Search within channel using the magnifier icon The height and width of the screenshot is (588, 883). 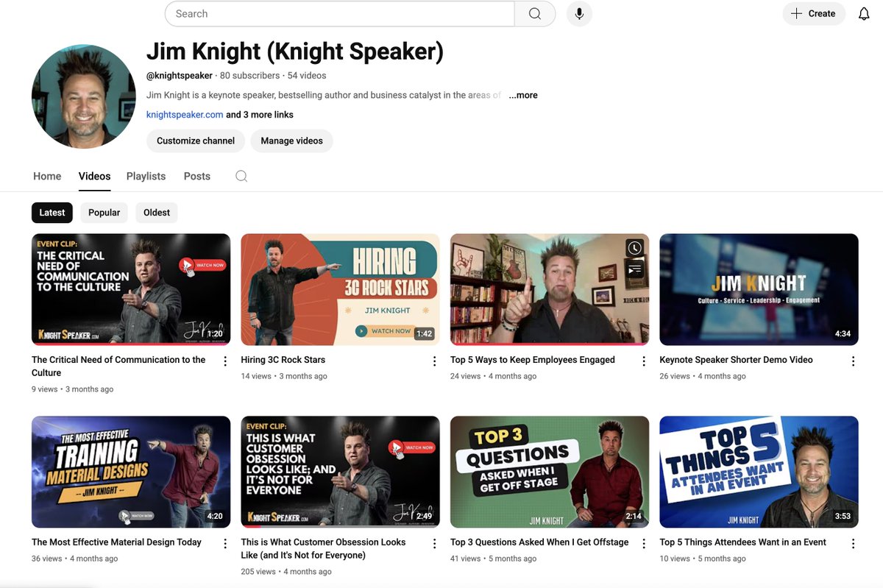click(241, 176)
